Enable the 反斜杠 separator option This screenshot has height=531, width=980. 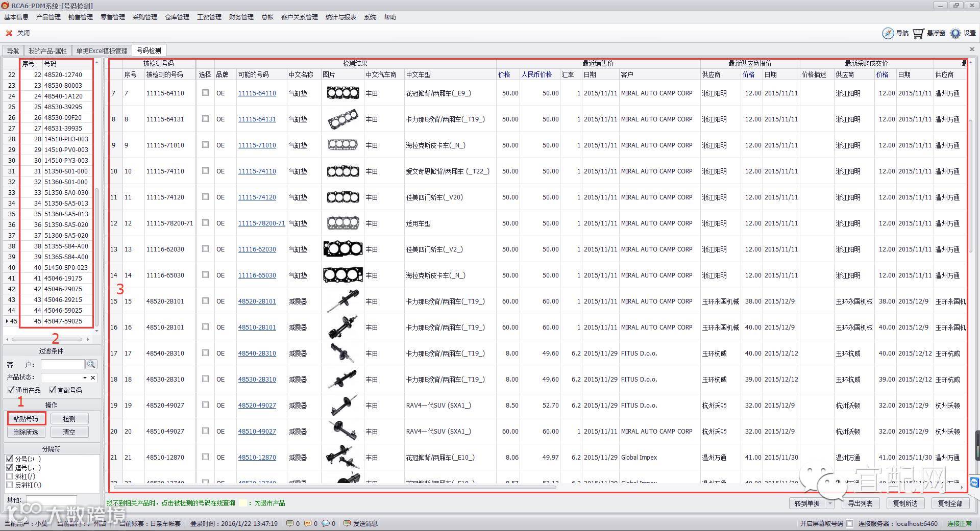click(9, 485)
